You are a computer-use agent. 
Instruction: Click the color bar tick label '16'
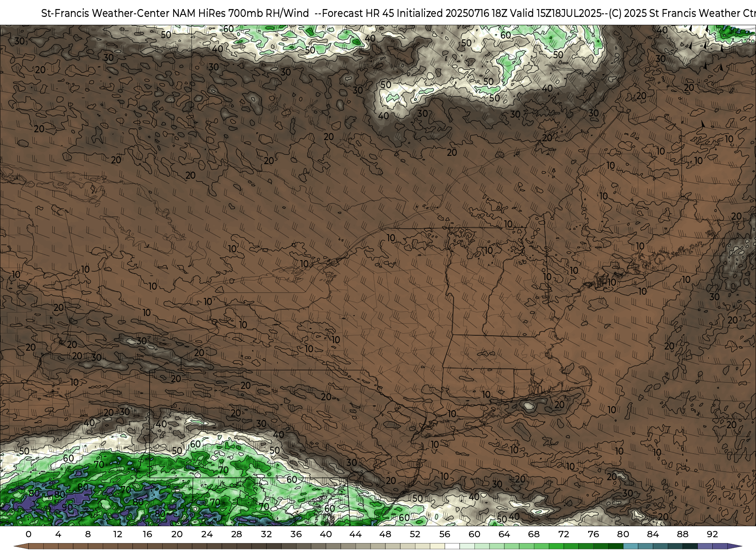coord(147,534)
